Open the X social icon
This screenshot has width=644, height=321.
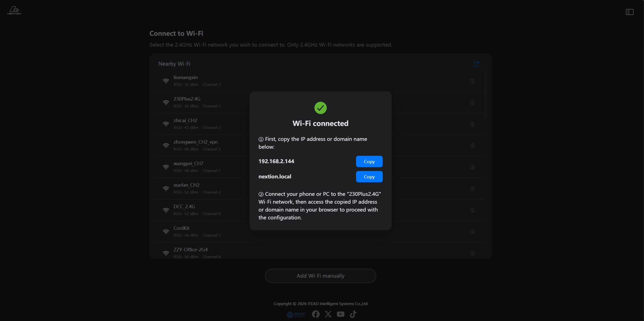(x=328, y=314)
